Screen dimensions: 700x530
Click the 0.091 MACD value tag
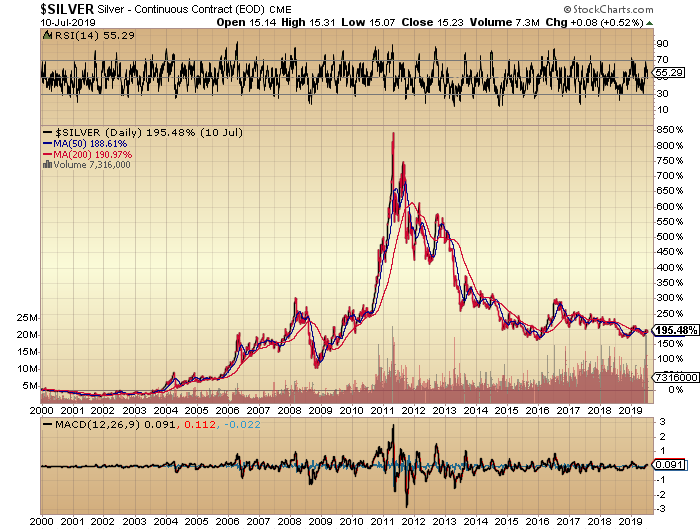(x=670, y=465)
